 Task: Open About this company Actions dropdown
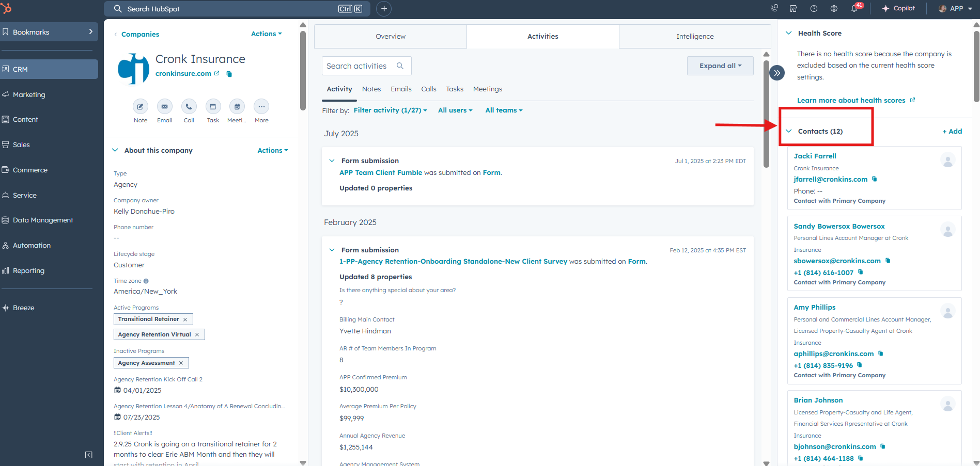click(x=273, y=150)
